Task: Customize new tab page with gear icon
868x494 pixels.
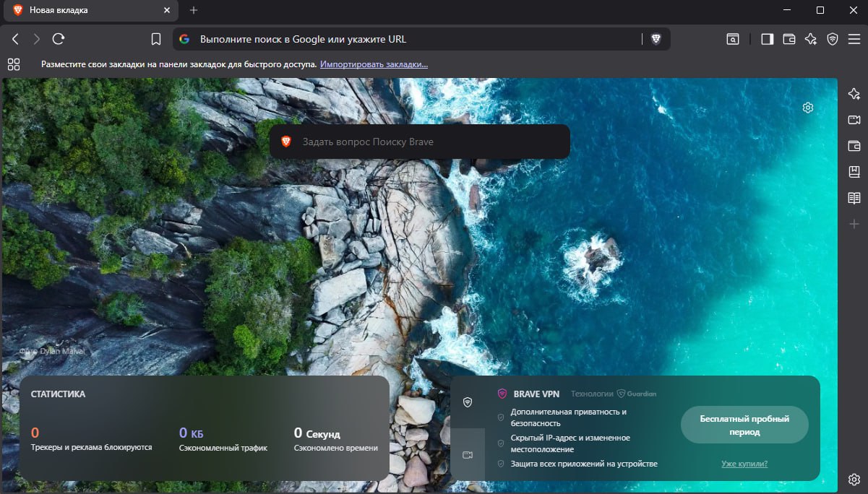Action: (808, 108)
